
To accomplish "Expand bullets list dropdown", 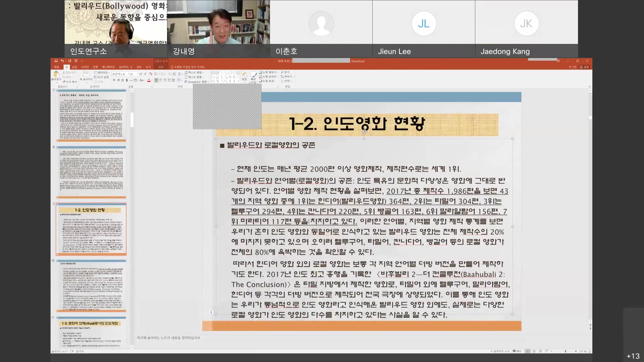I will [159, 74].
